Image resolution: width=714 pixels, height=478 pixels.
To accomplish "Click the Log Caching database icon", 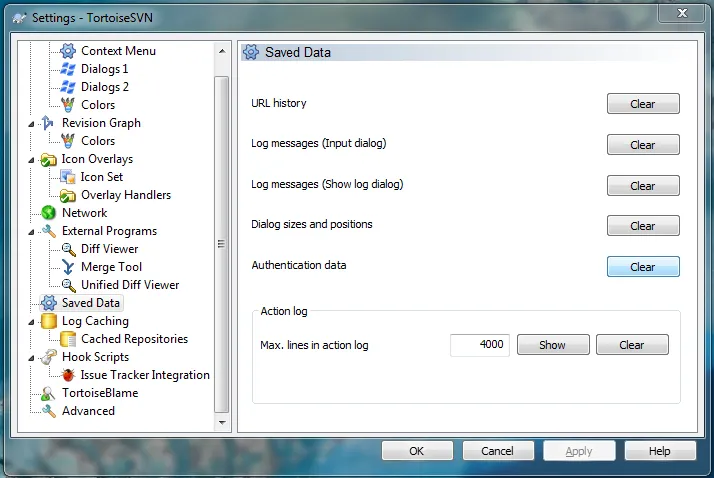I will [49, 321].
